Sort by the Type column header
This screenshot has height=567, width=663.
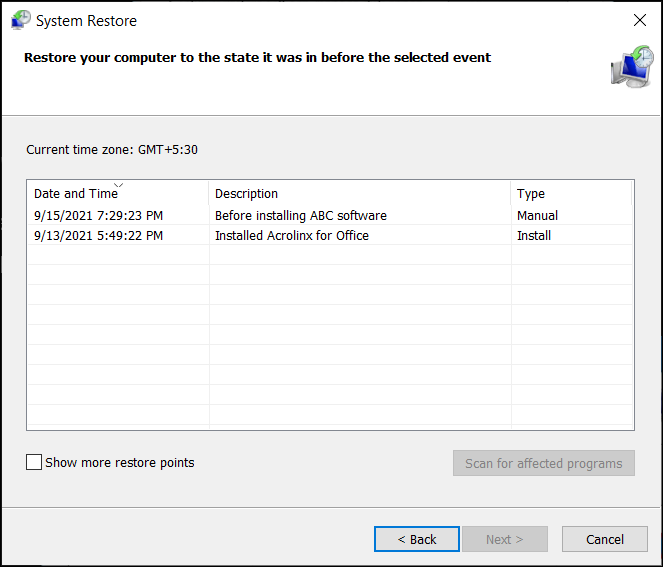(x=531, y=194)
